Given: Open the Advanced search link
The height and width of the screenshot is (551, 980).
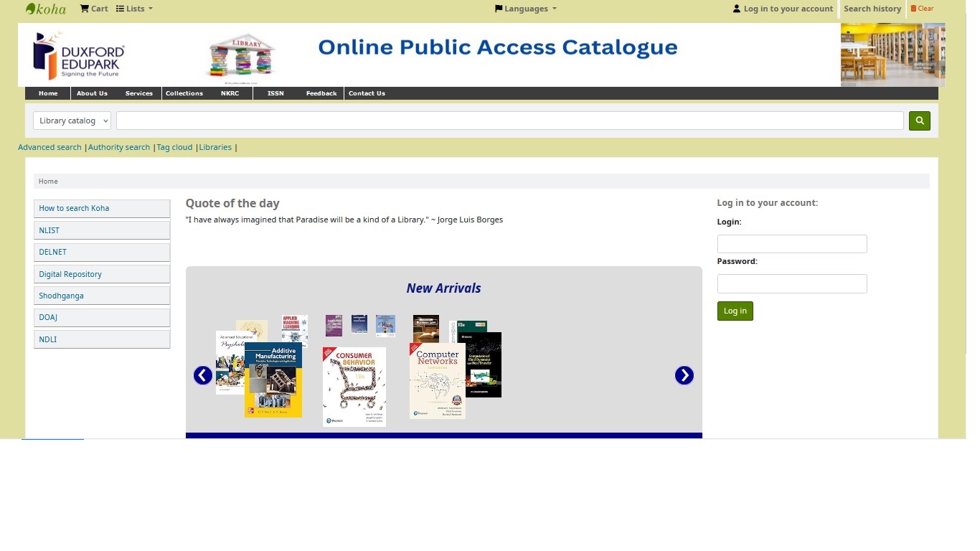Looking at the screenshot, I should 50,148.
